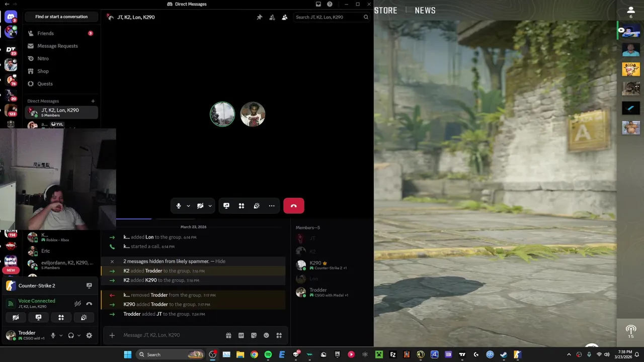Open the Shop page
This screenshot has height=362, width=644.
61,71
